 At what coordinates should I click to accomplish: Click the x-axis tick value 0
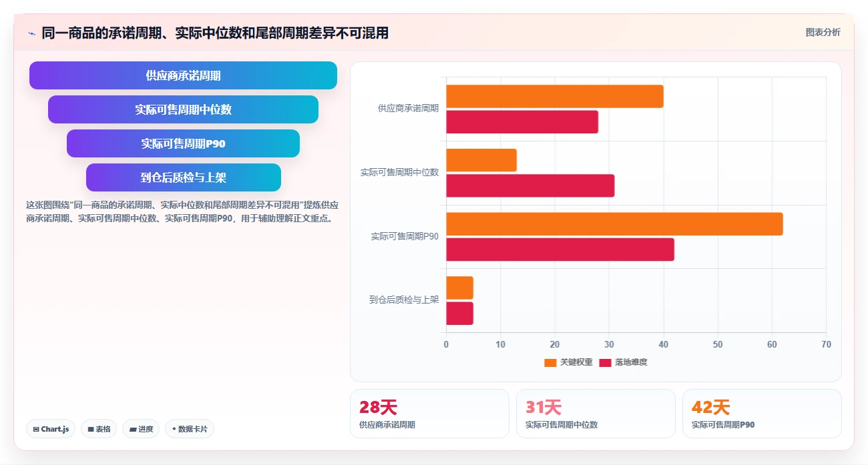click(x=446, y=344)
